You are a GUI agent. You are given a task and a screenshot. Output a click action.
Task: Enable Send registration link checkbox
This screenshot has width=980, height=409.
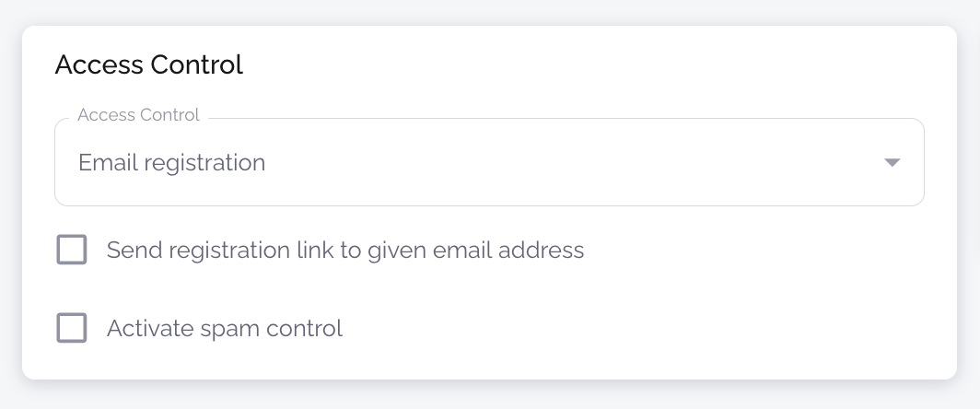pyautogui.click(x=72, y=250)
